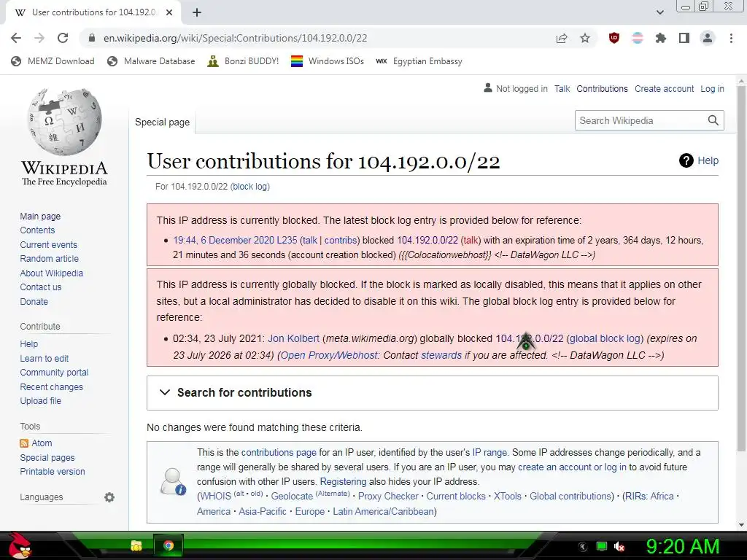Open the tab search dropdown arrow
This screenshot has width=747, height=560.
659,12
